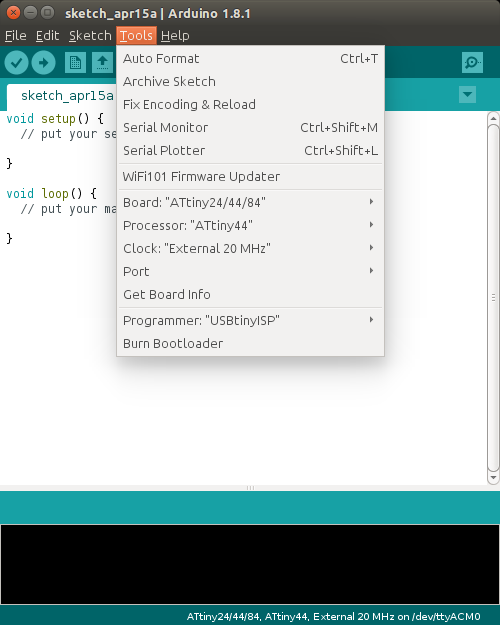Select Archive Sketch menu entry

coord(250,82)
